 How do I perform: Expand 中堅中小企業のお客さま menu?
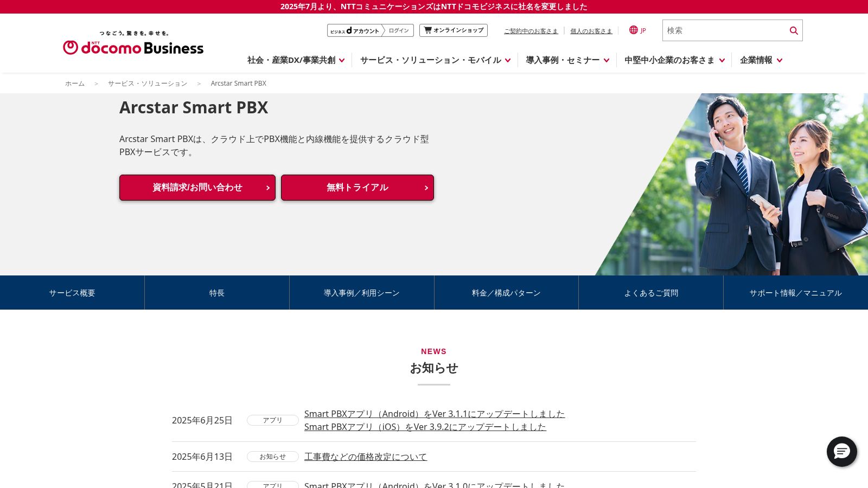click(x=674, y=60)
